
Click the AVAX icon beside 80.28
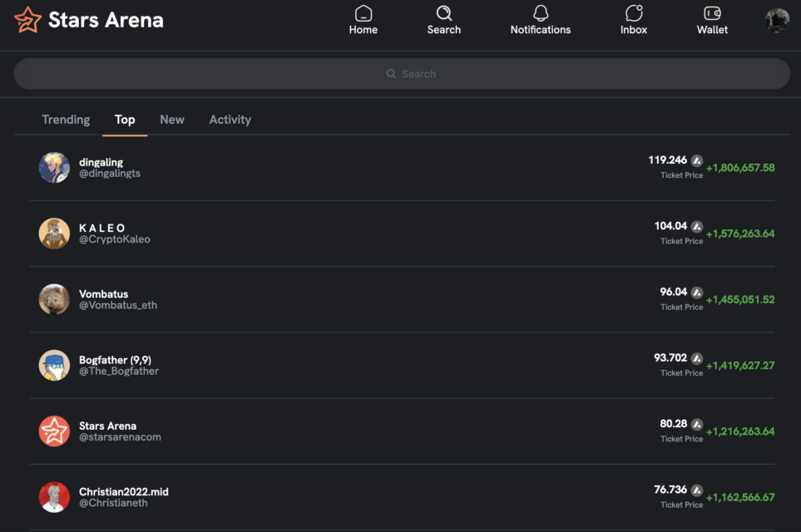coord(697,424)
